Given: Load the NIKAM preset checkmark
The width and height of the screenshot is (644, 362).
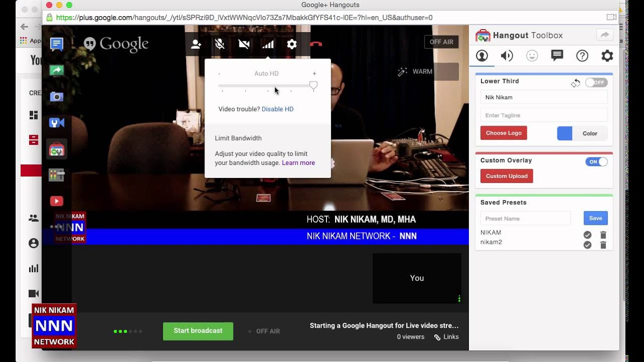Looking at the screenshot, I should tap(587, 235).
